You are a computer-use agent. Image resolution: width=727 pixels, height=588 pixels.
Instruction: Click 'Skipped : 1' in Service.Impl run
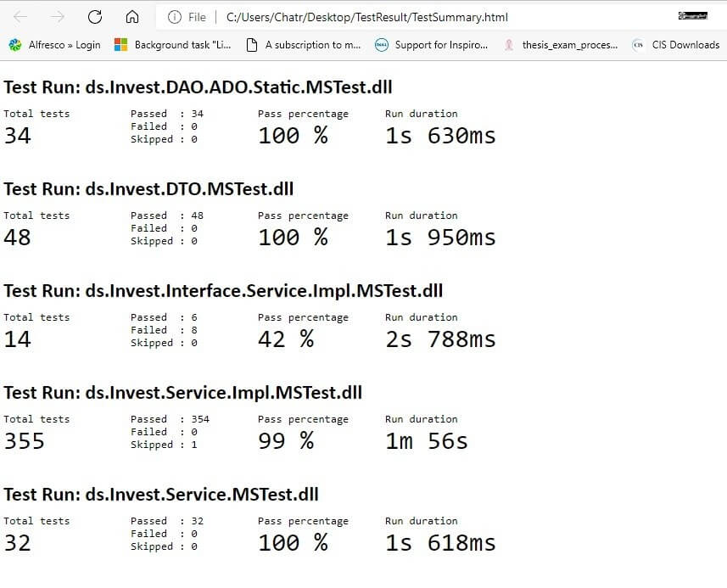(x=164, y=445)
